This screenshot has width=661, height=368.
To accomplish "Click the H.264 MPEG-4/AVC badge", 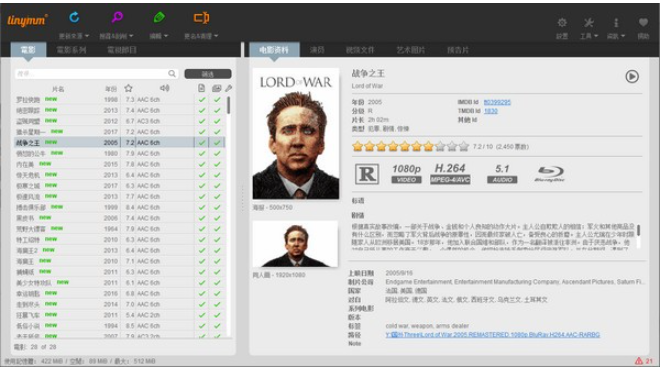I will click(x=450, y=173).
